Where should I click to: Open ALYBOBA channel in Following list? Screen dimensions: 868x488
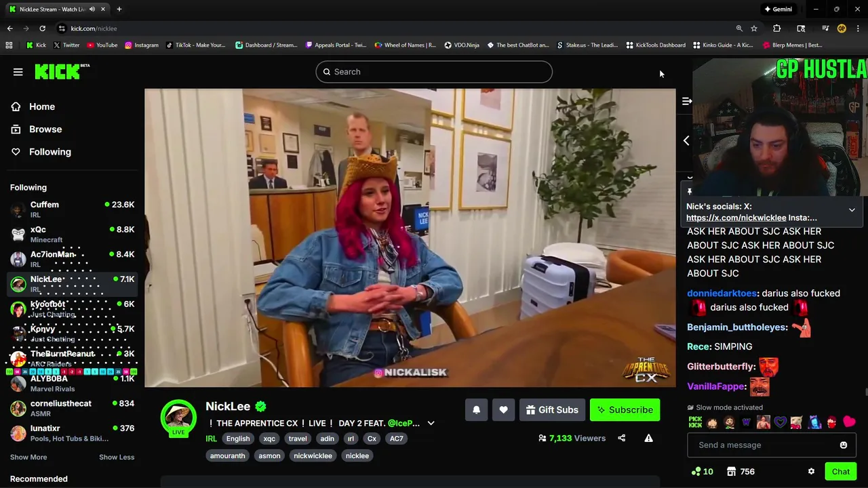[x=72, y=384]
